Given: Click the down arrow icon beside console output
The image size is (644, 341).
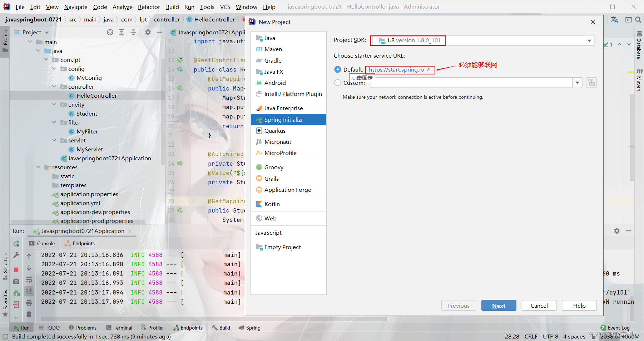Looking at the screenshot, I should coord(29,268).
